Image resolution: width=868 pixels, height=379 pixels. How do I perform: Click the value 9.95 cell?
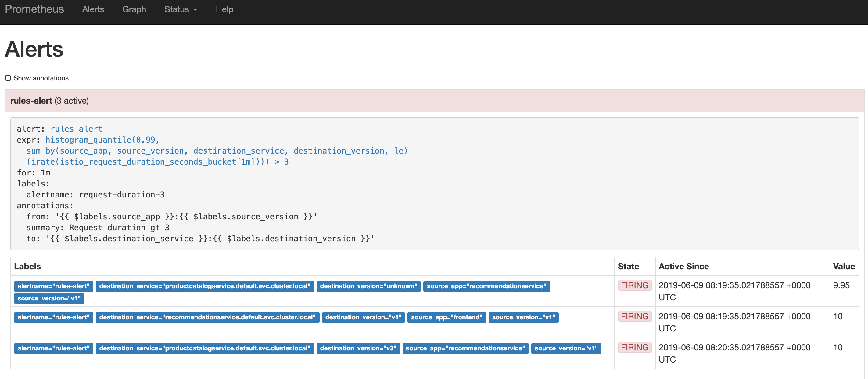pos(841,285)
